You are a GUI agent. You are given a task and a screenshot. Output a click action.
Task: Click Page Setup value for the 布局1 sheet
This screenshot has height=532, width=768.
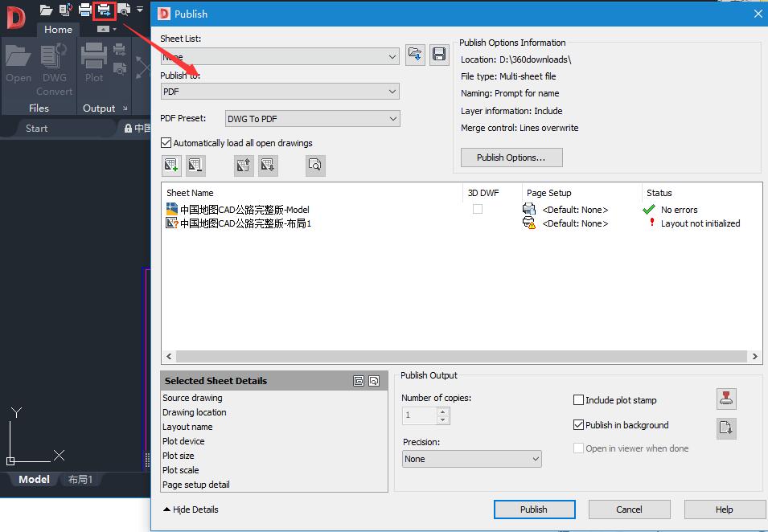point(575,223)
